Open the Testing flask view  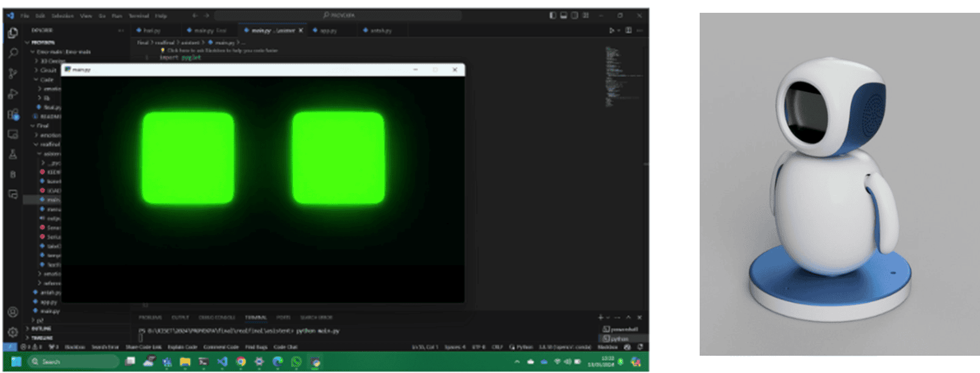(x=13, y=154)
